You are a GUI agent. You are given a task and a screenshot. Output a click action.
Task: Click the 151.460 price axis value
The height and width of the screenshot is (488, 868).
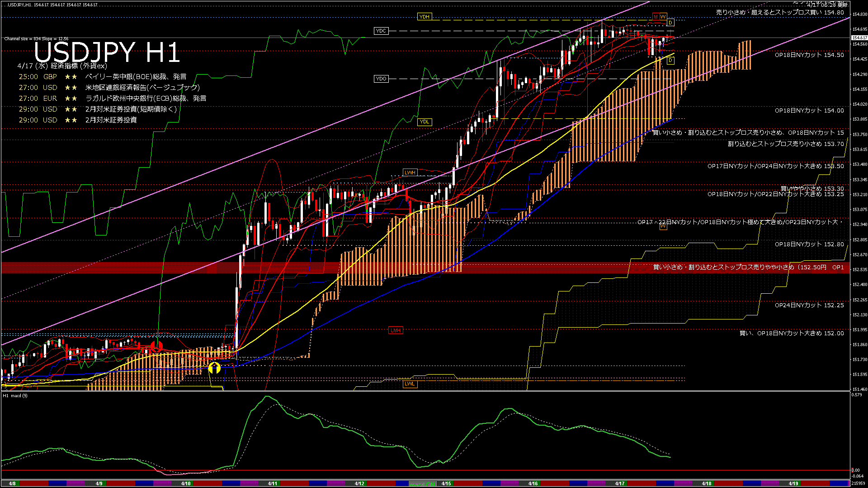(x=859, y=389)
